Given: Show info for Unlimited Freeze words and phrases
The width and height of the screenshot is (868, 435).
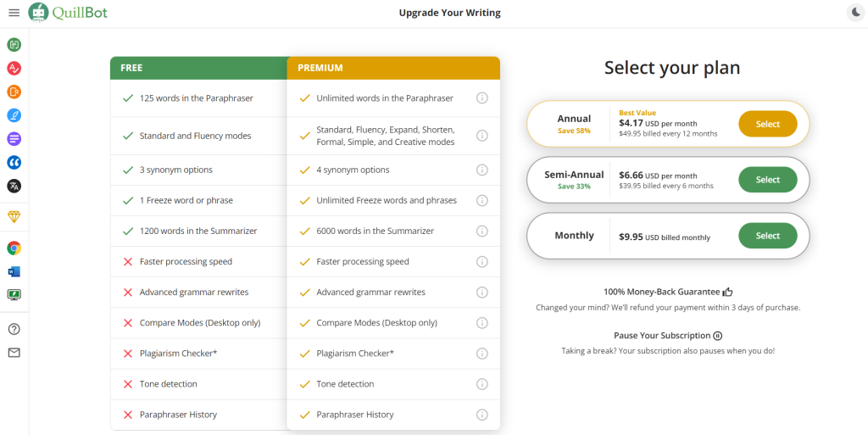Looking at the screenshot, I should click(482, 200).
